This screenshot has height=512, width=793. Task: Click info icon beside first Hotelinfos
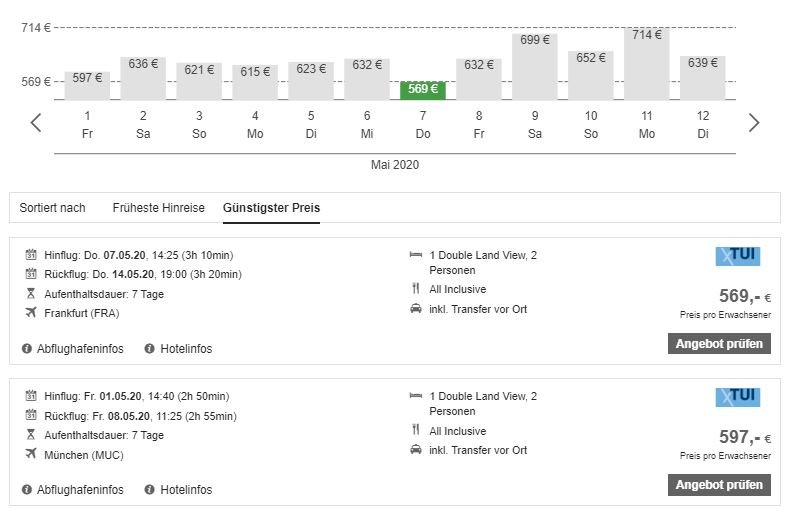[x=149, y=349]
